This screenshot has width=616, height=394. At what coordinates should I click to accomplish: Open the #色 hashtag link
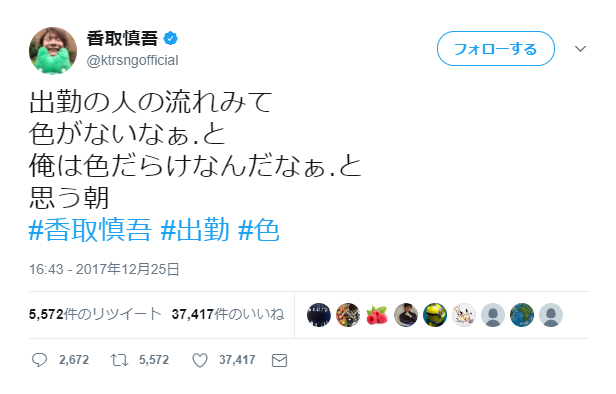coord(259,230)
